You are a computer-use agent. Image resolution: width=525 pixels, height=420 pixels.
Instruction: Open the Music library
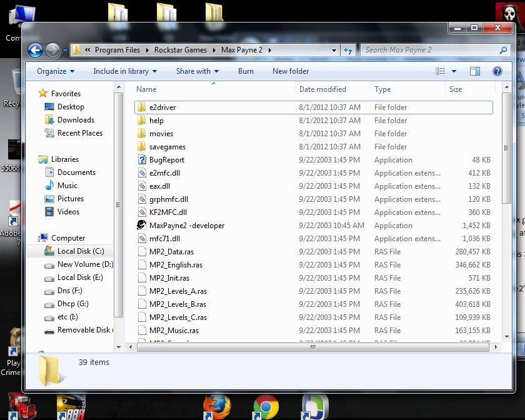(67, 185)
